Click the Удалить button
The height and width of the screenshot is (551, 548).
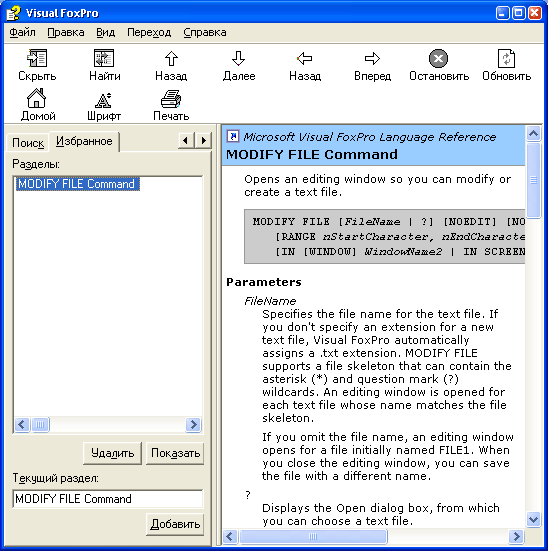(112, 453)
